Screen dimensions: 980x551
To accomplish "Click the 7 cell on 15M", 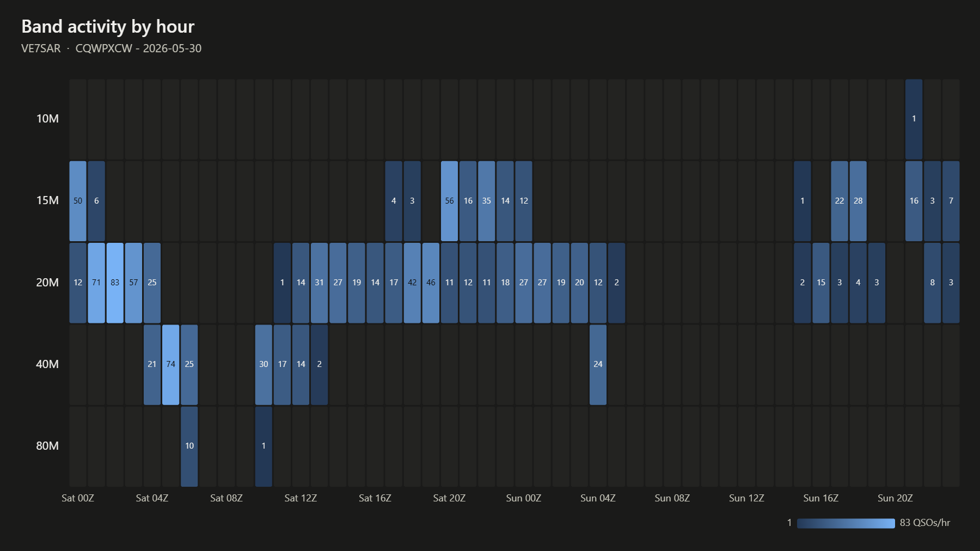I will pos(951,201).
